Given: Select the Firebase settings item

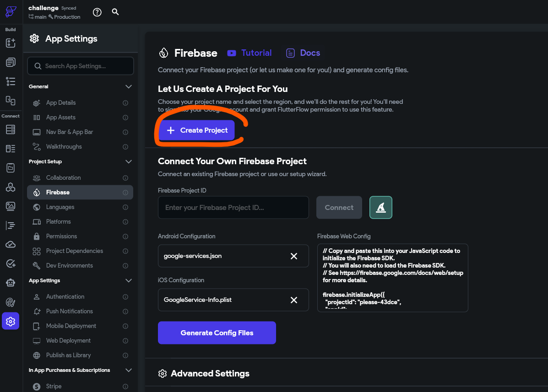Looking at the screenshot, I should pyautogui.click(x=80, y=192).
